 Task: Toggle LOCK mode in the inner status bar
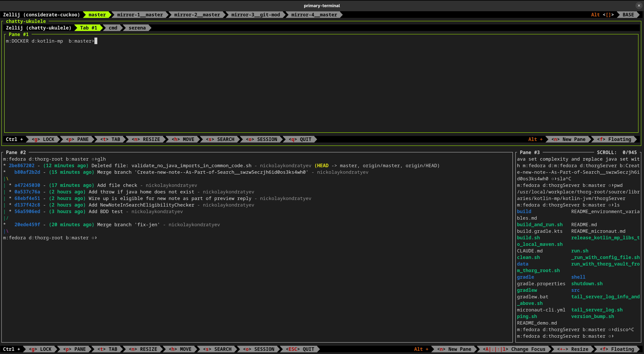[43, 139]
